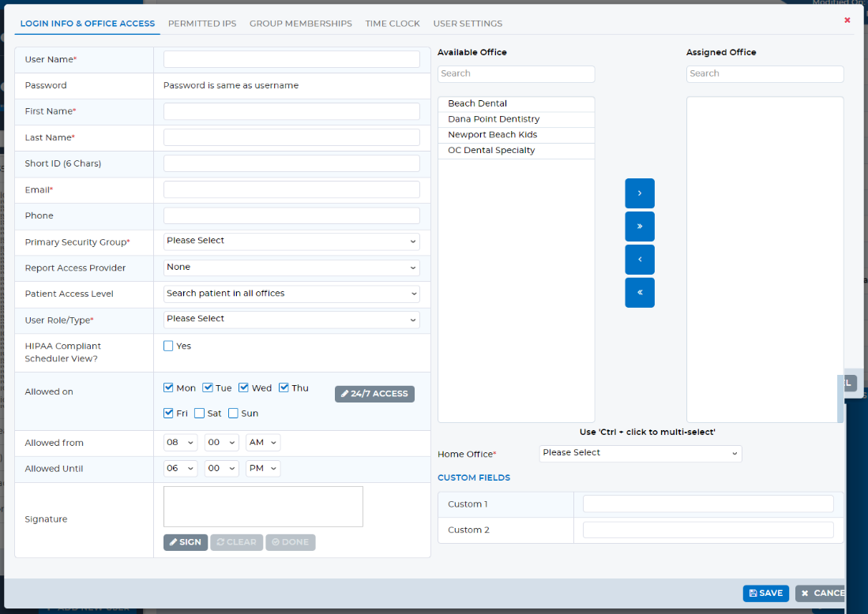Click the DONE icon below the signature box
This screenshot has width=868, height=614.
click(x=290, y=542)
